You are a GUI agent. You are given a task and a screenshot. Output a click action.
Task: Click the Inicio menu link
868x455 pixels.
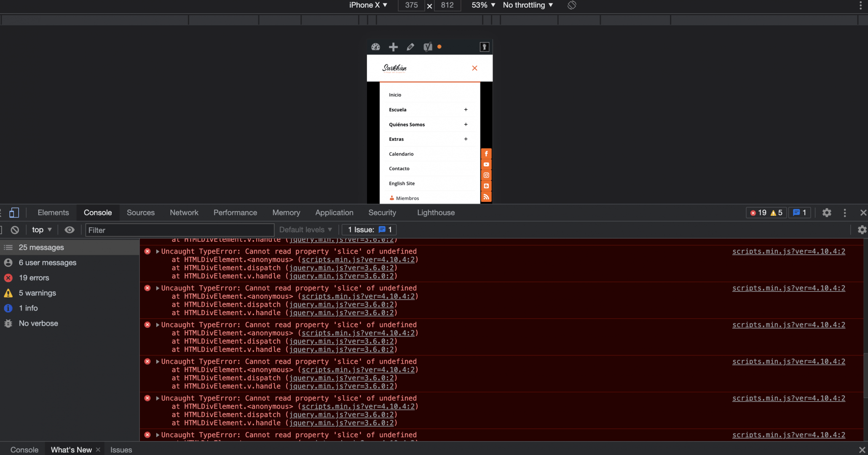[x=395, y=95]
